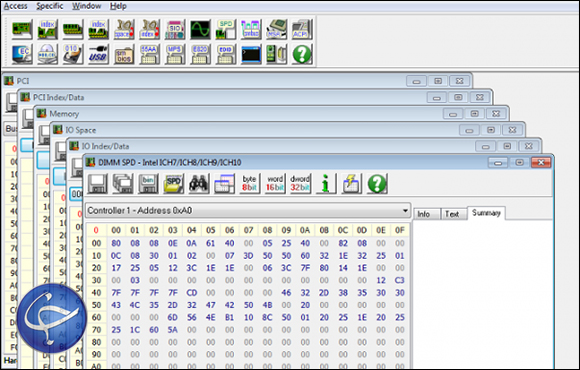The height and width of the screenshot is (370, 580).
Task: Open the ATA/ATAPI disc identify tool
Action: coord(47,54)
